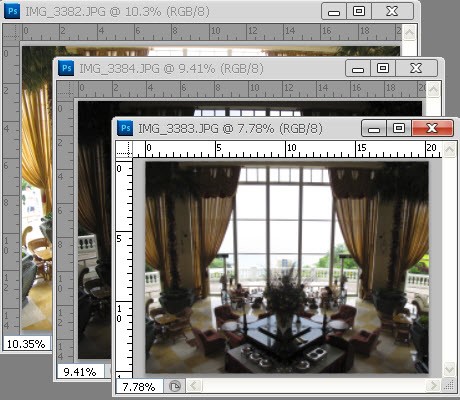Viewport: 460px width, 400px height.
Task: Click status bar preview icon beside 7.78%
Action: (174, 386)
